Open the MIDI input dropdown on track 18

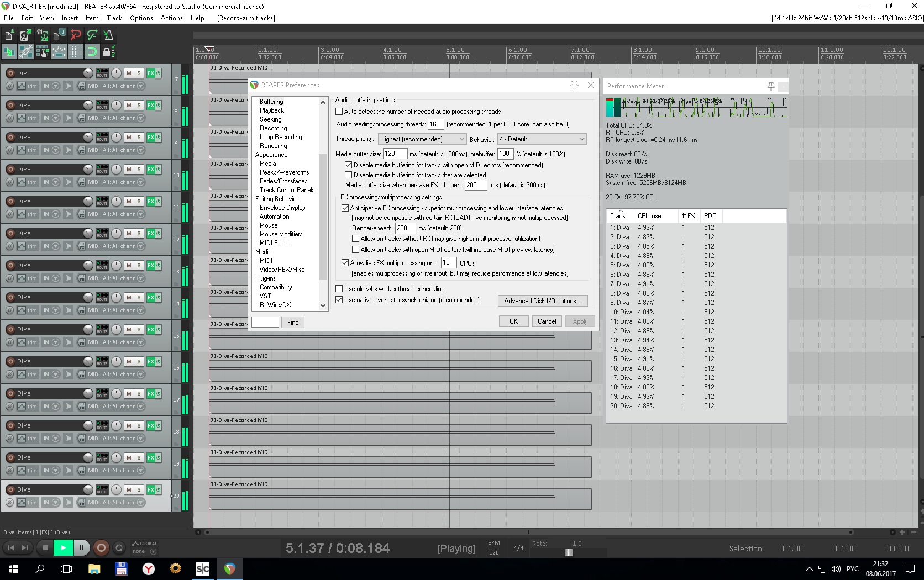140,439
